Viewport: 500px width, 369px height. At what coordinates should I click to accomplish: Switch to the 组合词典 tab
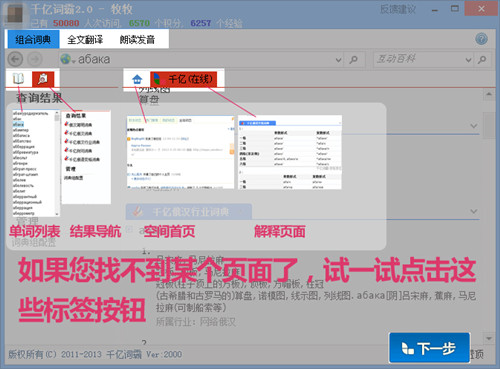coord(33,39)
